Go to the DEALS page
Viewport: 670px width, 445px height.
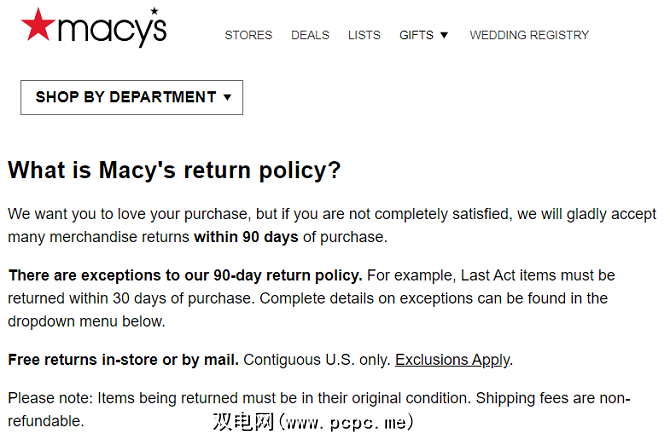tap(310, 35)
